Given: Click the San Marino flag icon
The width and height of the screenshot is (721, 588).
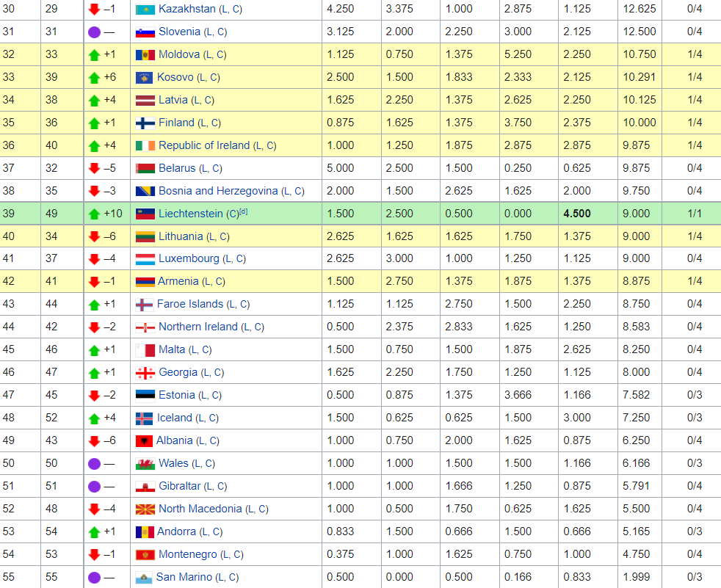Looking at the screenshot, I should click(x=144, y=578).
